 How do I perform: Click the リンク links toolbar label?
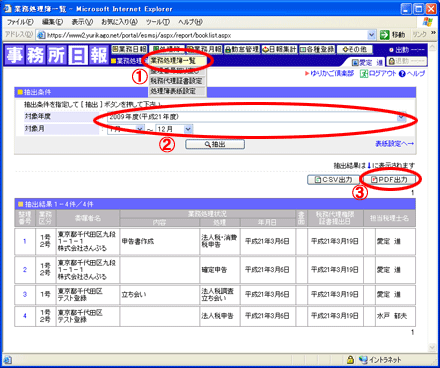[x=419, y=34]
